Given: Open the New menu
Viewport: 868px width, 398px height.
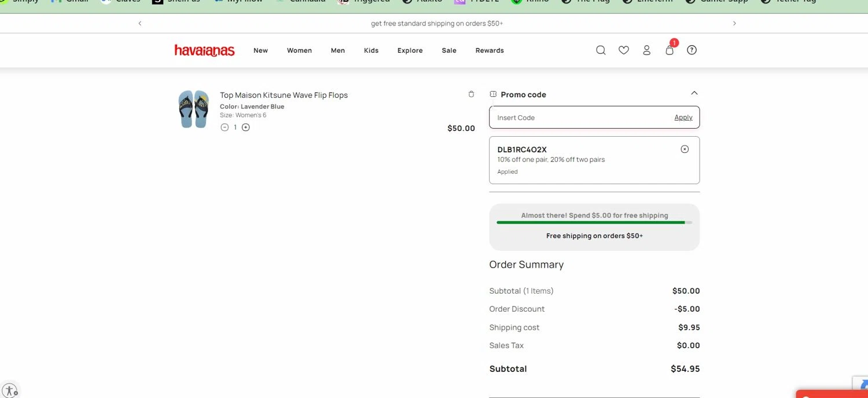Looking at the screenshot, I should tap(260, 50).
